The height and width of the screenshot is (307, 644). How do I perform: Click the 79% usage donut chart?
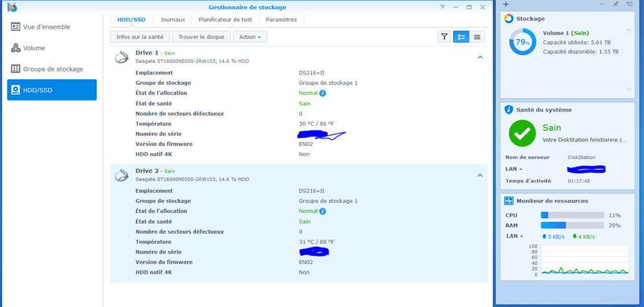(x=523, y=42)
